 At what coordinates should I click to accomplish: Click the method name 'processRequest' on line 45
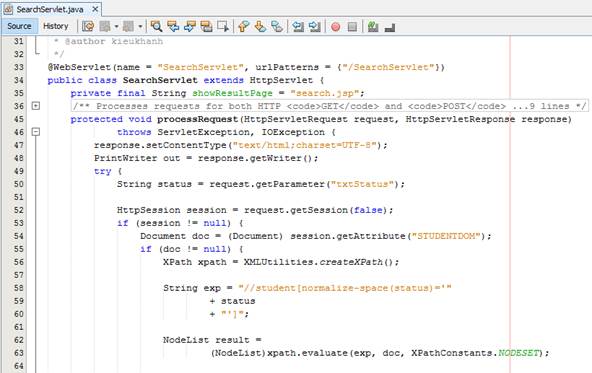pyautogui.click(x=197, y=119)
